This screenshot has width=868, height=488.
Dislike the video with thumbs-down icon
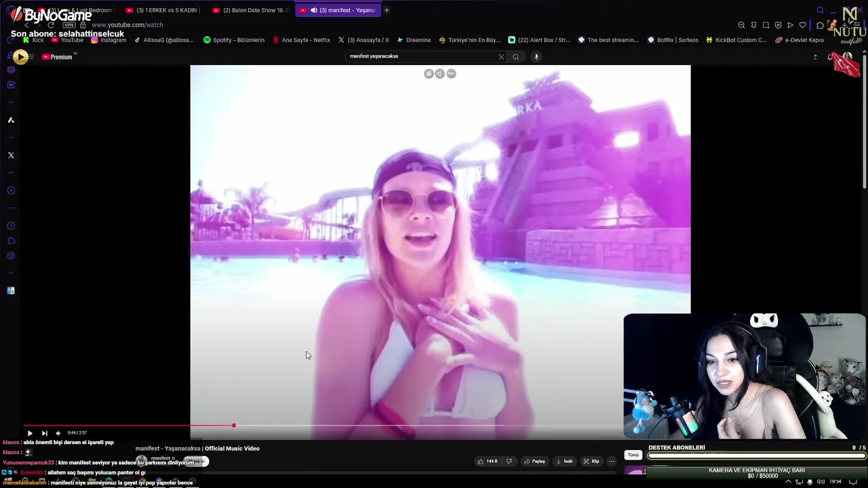[509, 462]
